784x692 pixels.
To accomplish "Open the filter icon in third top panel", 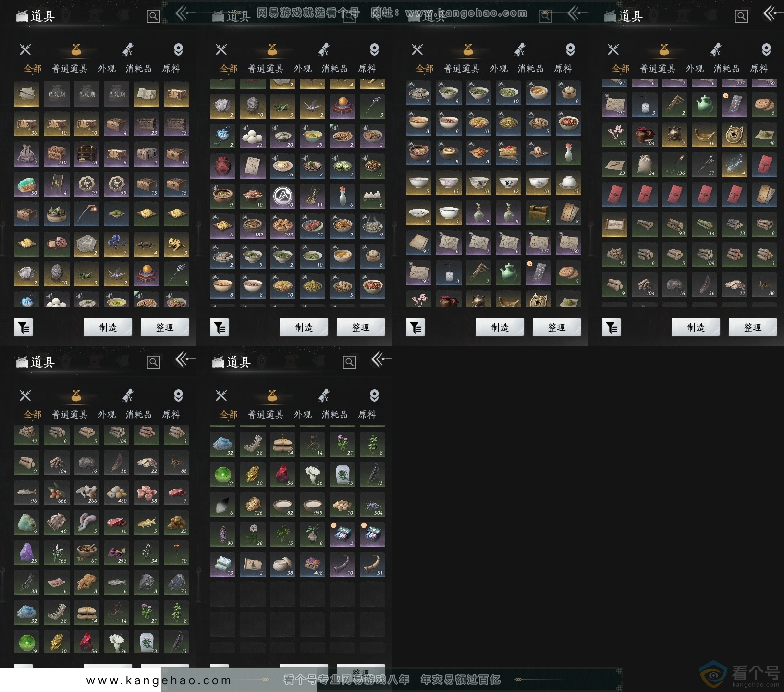I will tap(416, 328).
